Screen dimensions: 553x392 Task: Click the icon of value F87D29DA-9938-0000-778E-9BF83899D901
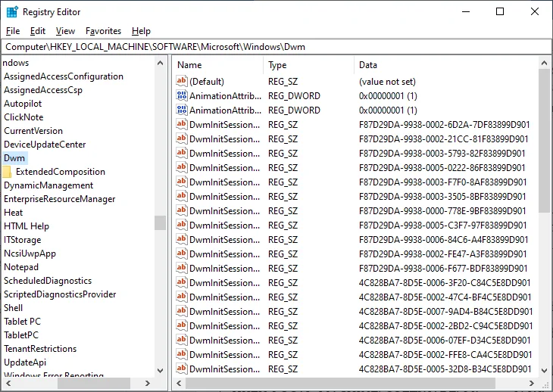tap(181, 210)
